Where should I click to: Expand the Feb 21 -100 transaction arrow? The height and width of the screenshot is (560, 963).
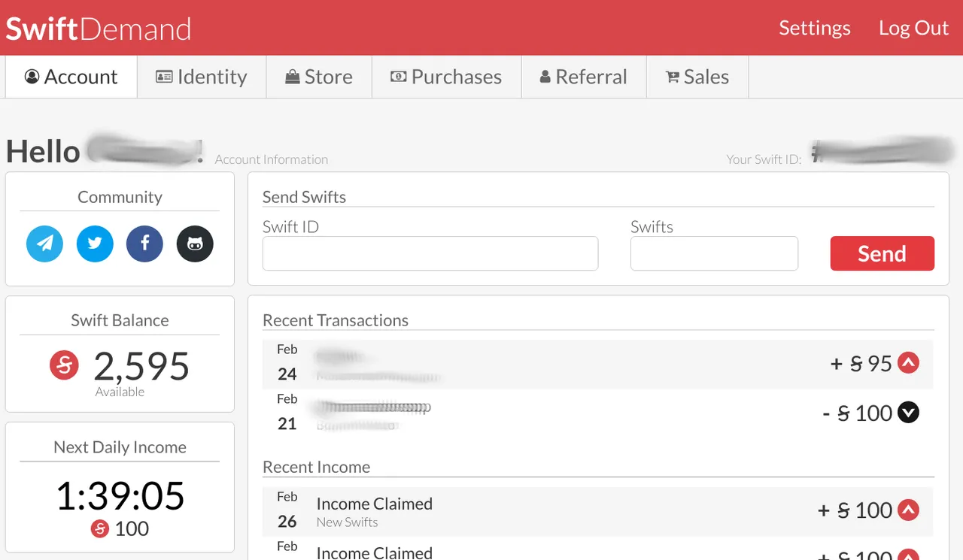(x=908, y=413)
